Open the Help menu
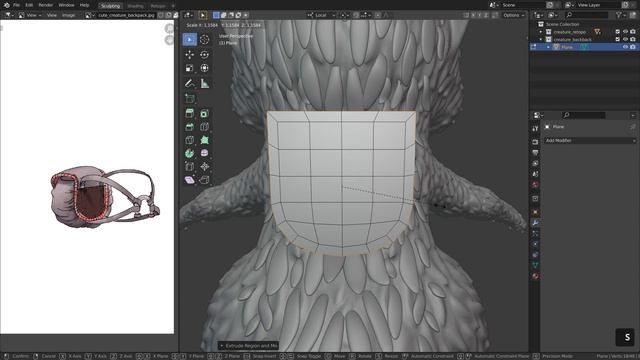The image size is (640, 360). point(84,5)
